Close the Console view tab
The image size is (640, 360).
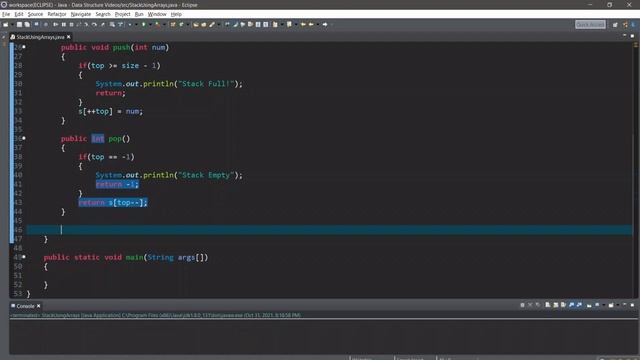(x=38, y=306)
